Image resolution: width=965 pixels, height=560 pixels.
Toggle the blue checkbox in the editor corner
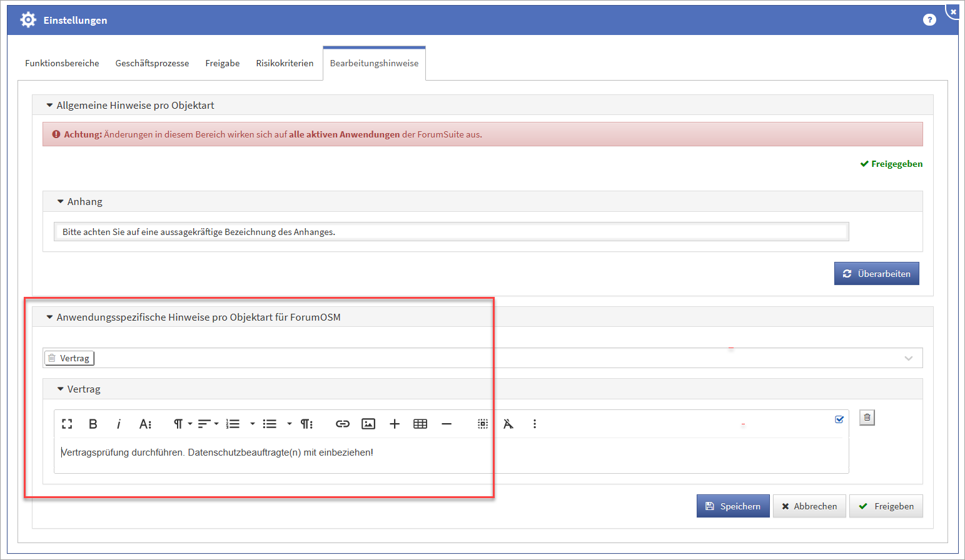pos(839,419)
